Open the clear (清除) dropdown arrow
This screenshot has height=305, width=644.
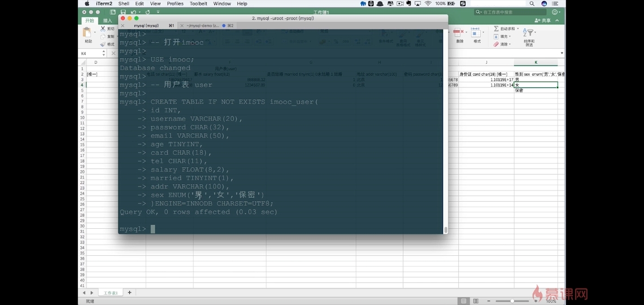click(510, 44)
